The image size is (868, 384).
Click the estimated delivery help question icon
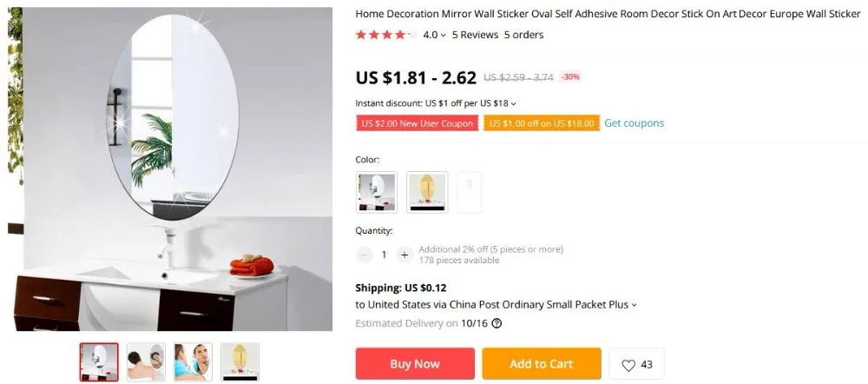496,323
